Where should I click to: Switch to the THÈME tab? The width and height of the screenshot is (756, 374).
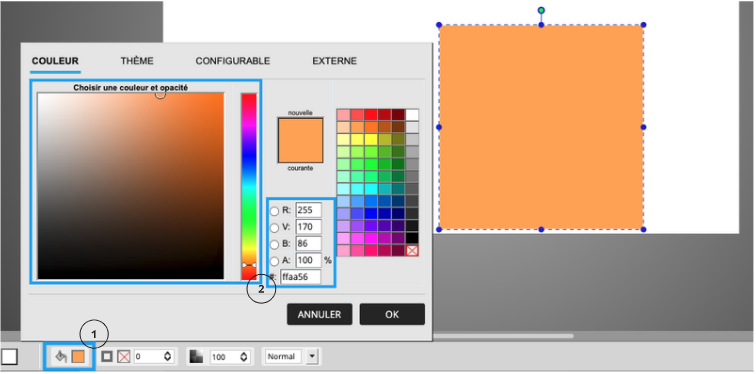(x=137, y=61)
